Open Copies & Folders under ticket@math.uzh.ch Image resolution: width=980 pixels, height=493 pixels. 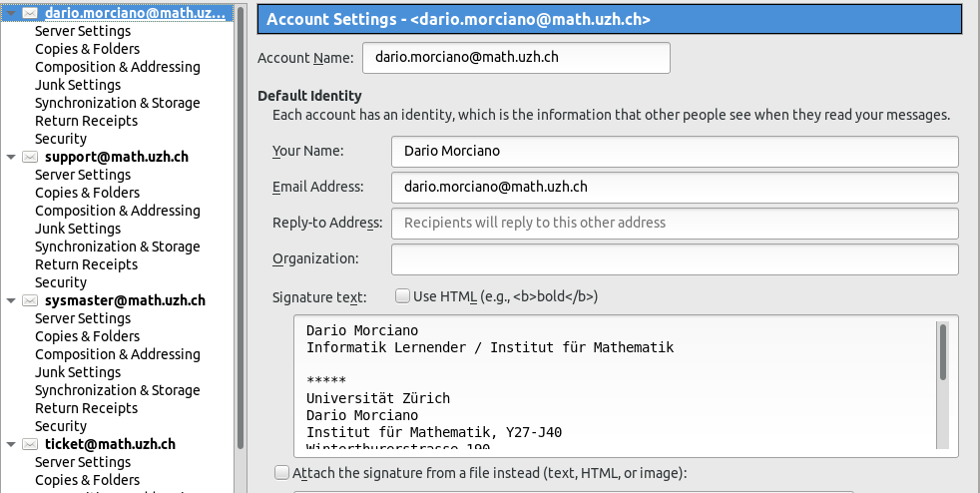tap(87, 480)
